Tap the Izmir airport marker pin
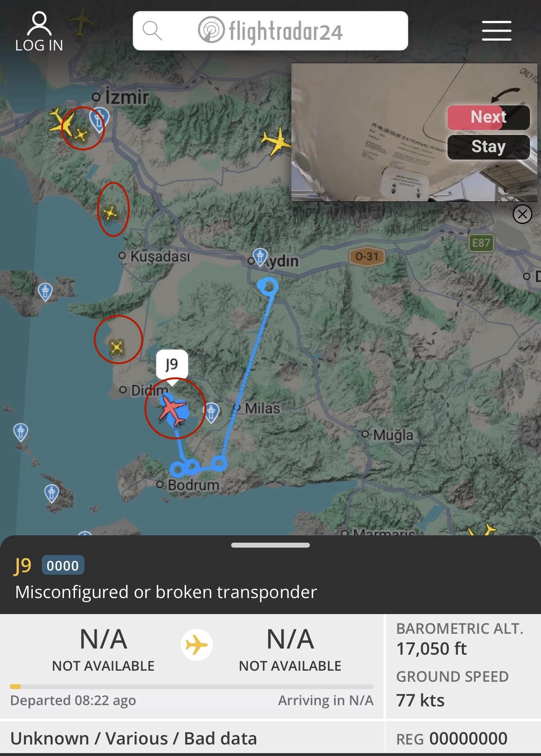Screen dimensions: 541x756 [100, 119]
